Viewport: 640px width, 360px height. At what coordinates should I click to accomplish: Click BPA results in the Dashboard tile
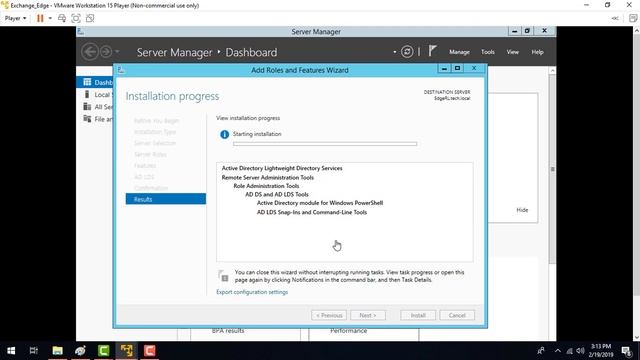click(x=228, y=331)
